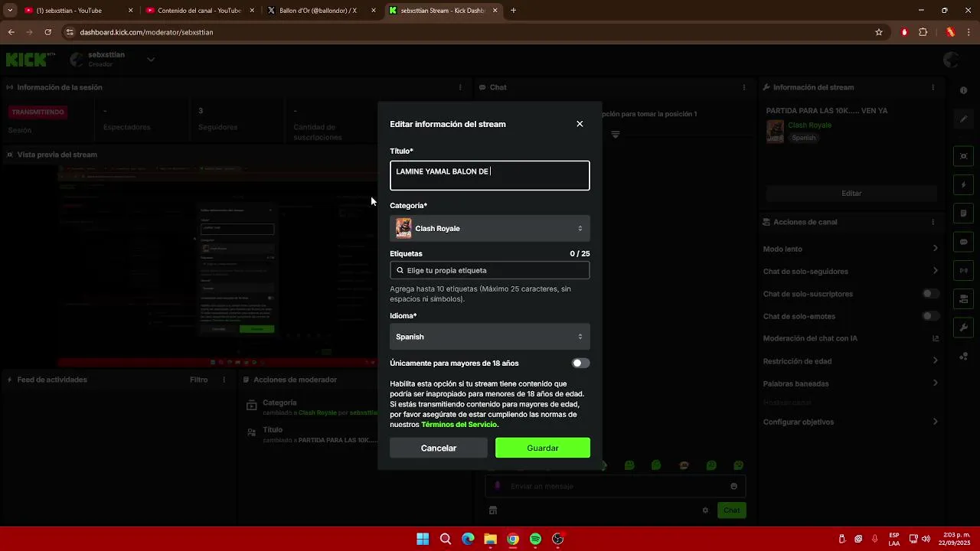
Task: Click the lightning bolt icon in sidebar
Action: [x=964, y=185]
